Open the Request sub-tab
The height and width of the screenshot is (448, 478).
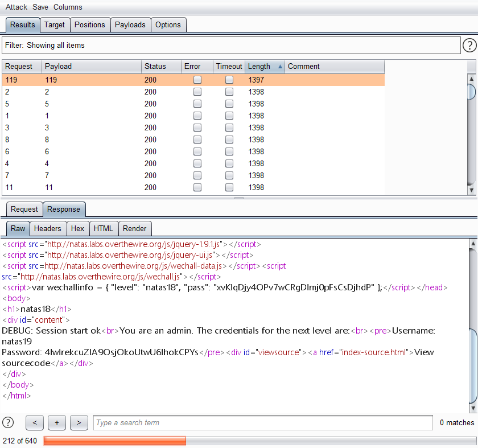point(24,209)
